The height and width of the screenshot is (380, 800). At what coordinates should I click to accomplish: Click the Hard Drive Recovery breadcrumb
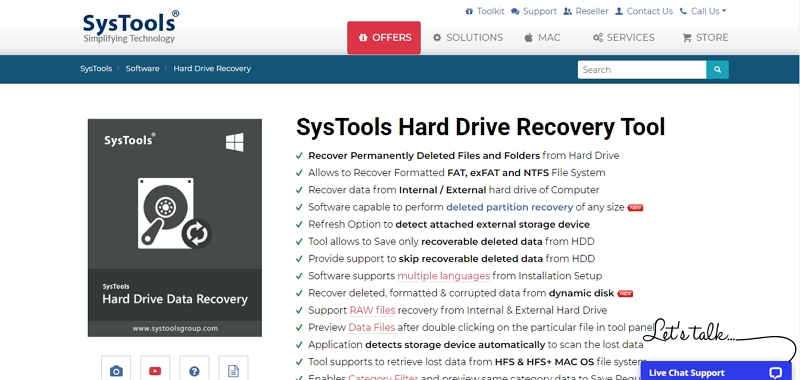pos(212,68)
